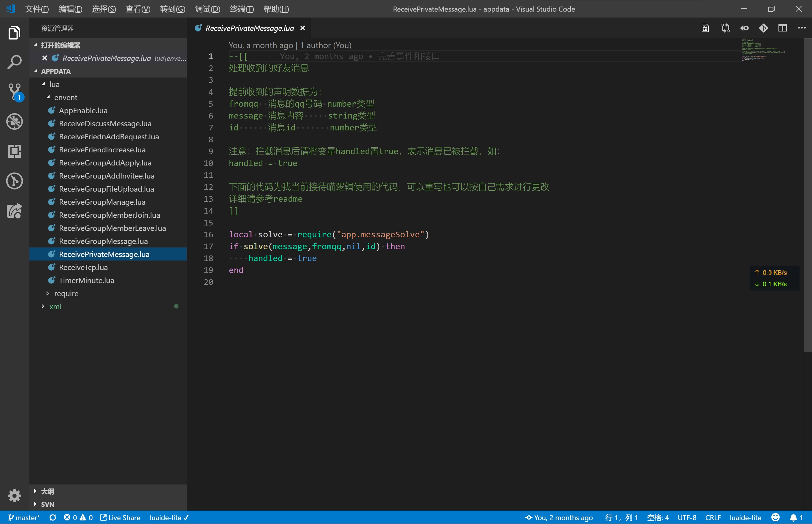812x524 pixels.
Task: Open ReceiveFriendIncrease.lua file
Action: pos(108,150)
